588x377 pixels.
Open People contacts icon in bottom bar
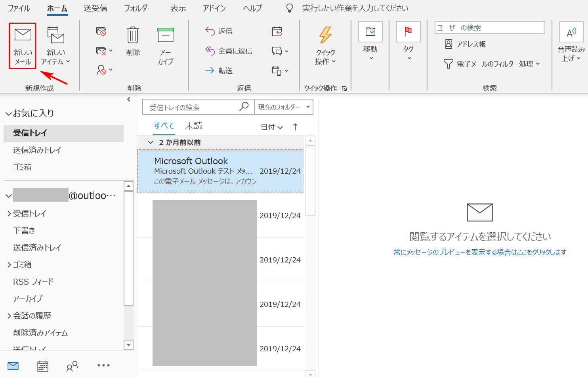point(72,366)
